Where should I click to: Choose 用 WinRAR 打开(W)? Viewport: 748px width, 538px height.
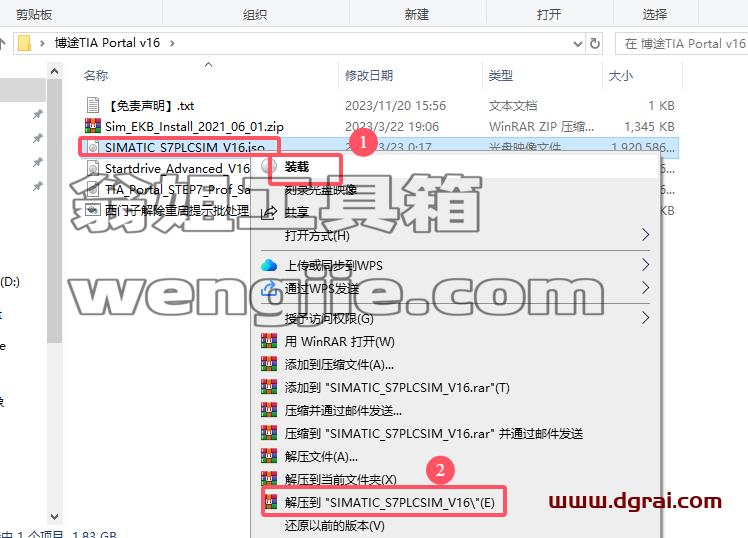[x=456, y=341]
